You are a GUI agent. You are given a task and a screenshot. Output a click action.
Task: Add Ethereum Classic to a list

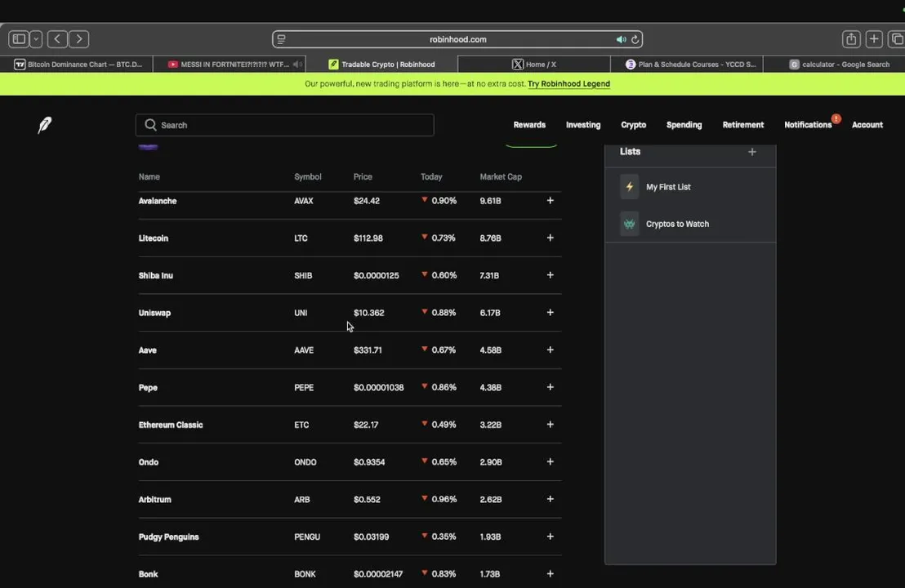click(550, 424)
